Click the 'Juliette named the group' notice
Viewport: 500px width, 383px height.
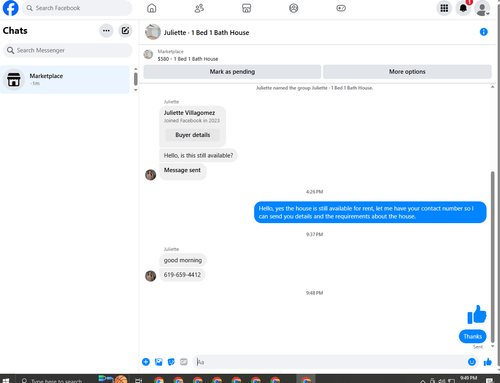pyautogui.click(x=314, y=88)
